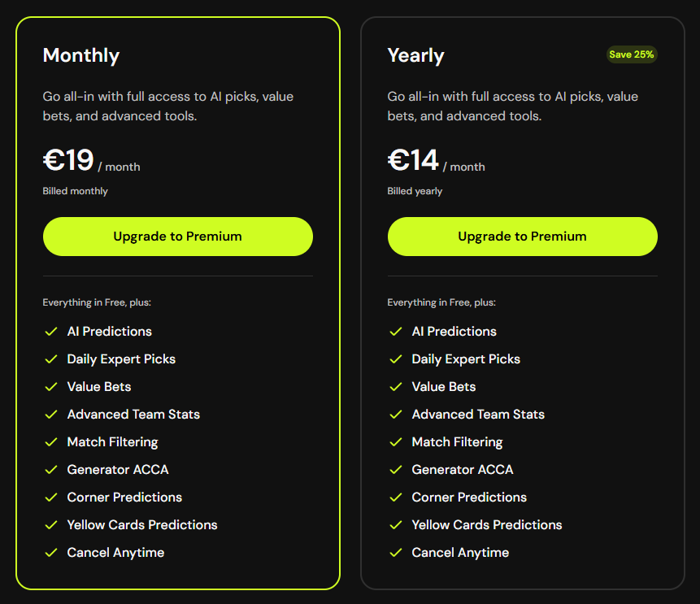
Task: Select the Yearly plan heading
Action: point(415,56)
